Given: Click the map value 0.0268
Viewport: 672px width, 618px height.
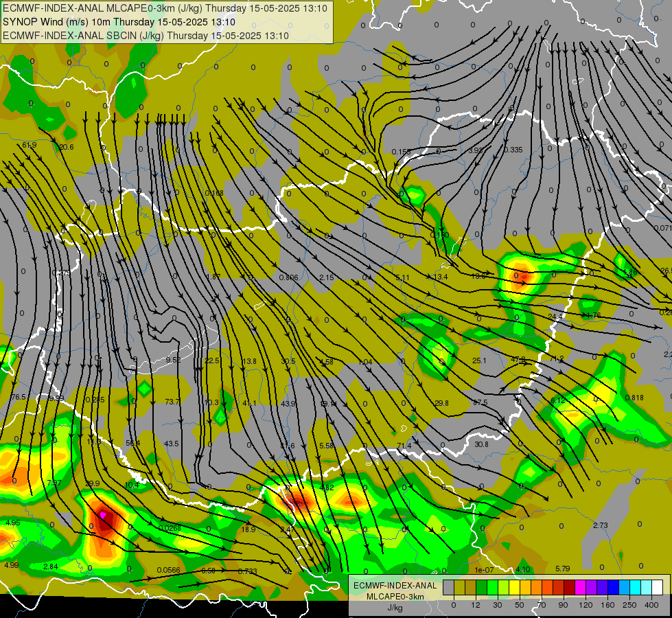Looking at the screenshot, I should (170, 528).
